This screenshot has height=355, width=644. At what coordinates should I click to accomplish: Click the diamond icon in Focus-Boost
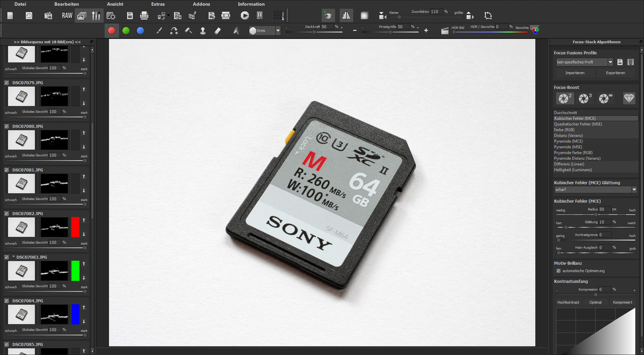[629, 98]
